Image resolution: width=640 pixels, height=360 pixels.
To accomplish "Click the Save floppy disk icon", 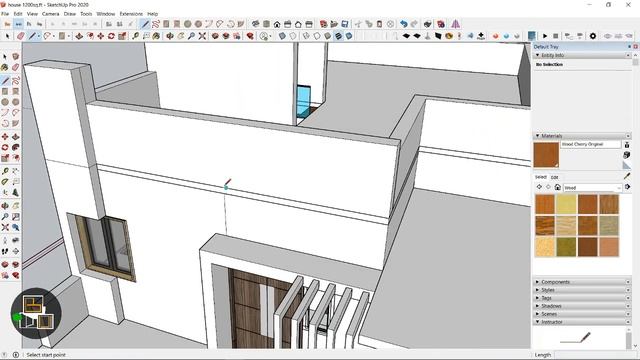I will coord(345,24).
